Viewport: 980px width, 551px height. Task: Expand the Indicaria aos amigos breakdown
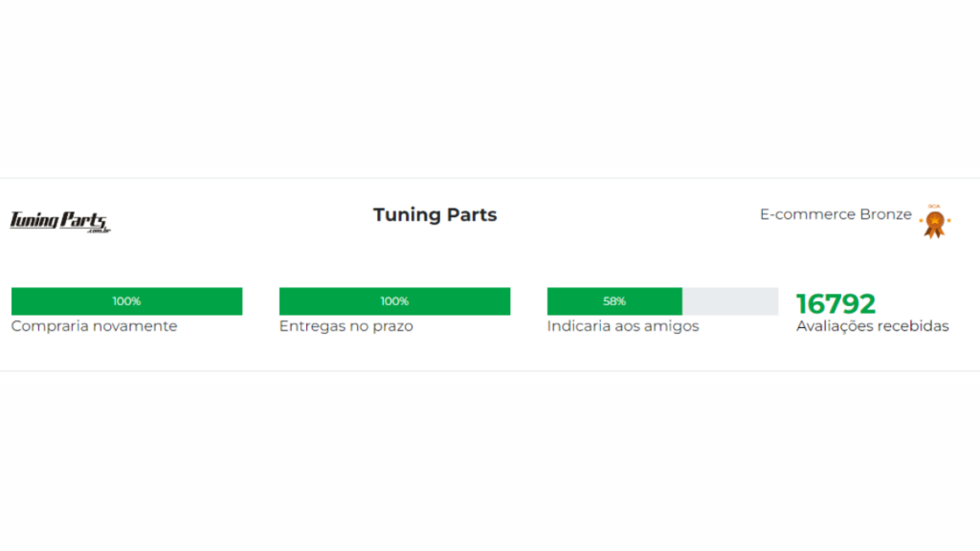[x=622, y=326]
